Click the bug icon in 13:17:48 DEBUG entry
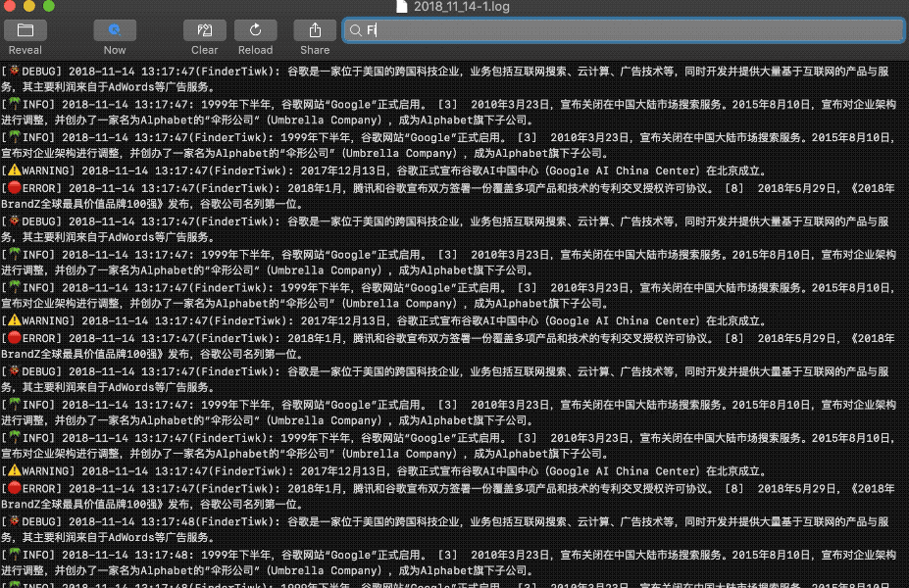The image size is (909, 588). 15,521
